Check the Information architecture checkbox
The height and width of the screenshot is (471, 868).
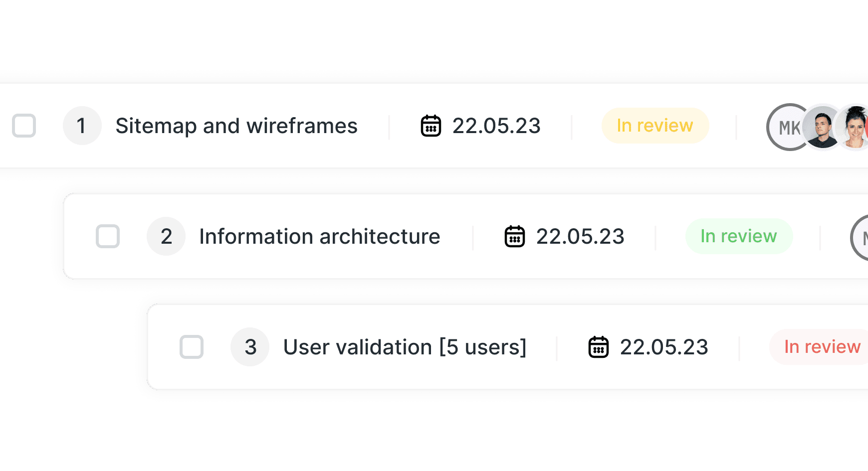pos(108,236)
